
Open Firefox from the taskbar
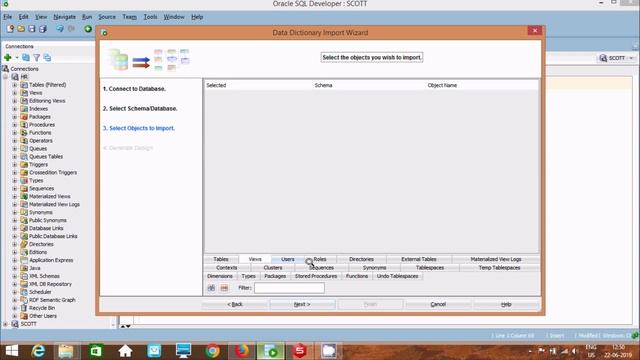(x=242, y=351)
